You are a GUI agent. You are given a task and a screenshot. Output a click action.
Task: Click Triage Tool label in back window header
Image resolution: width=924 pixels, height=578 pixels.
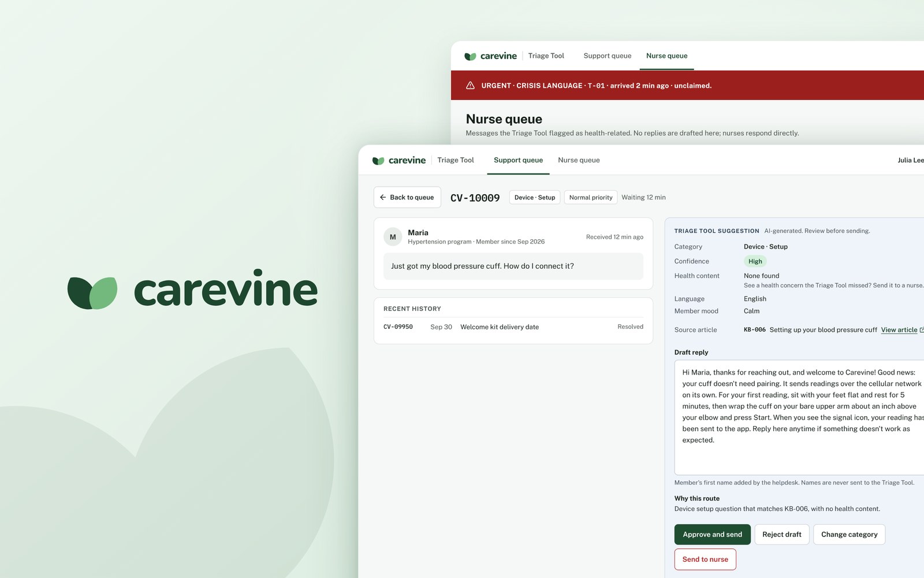pos(546,56)
